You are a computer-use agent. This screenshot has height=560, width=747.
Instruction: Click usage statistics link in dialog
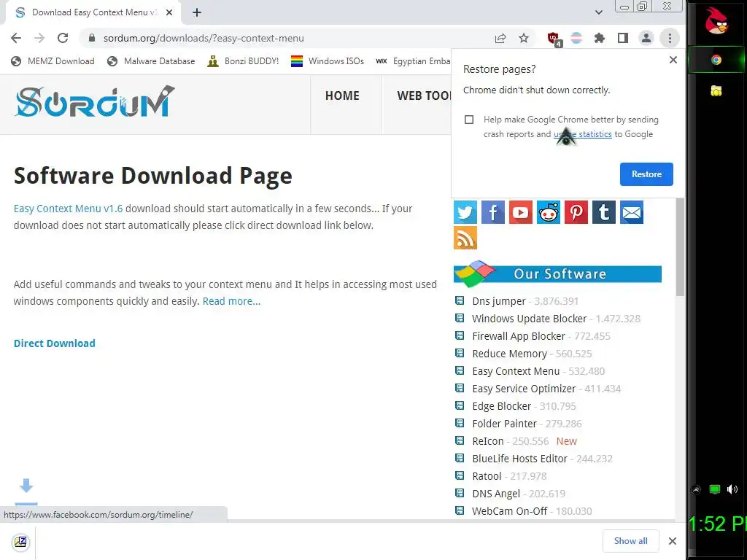point(582,134)
